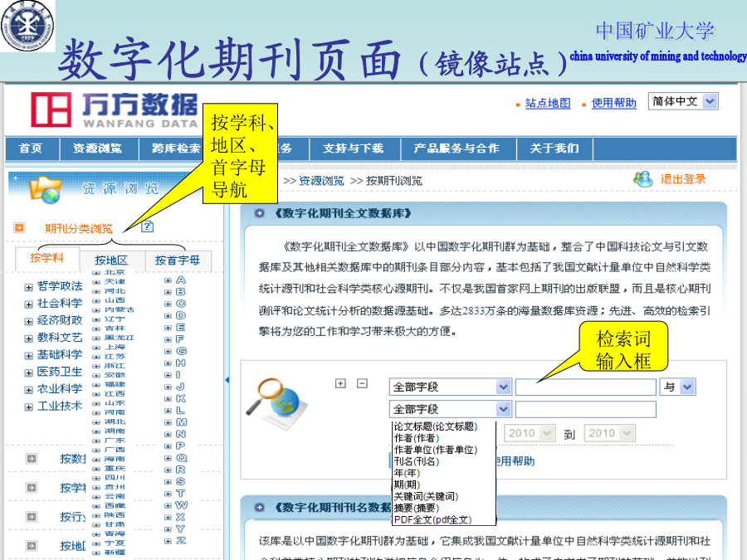This screenshot has height=560, width=747.
Task: Expand the 基础科学 category
Action: click(x=28, y=356)
